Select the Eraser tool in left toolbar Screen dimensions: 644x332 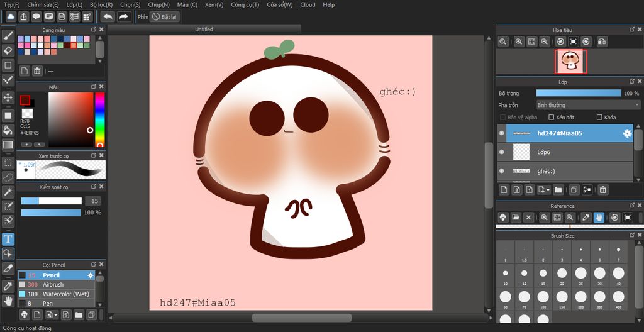coord(8,50)
